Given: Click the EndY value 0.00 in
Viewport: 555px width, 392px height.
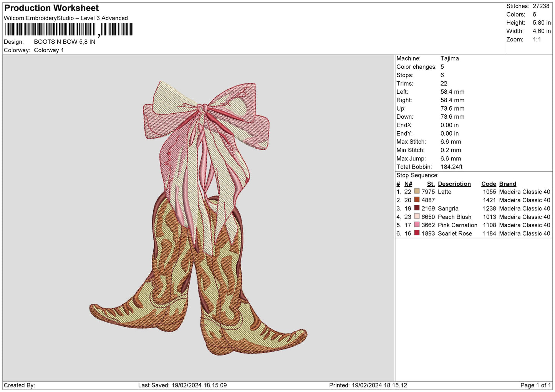Looking at the screenshot, I should click(x=449, y=134).
